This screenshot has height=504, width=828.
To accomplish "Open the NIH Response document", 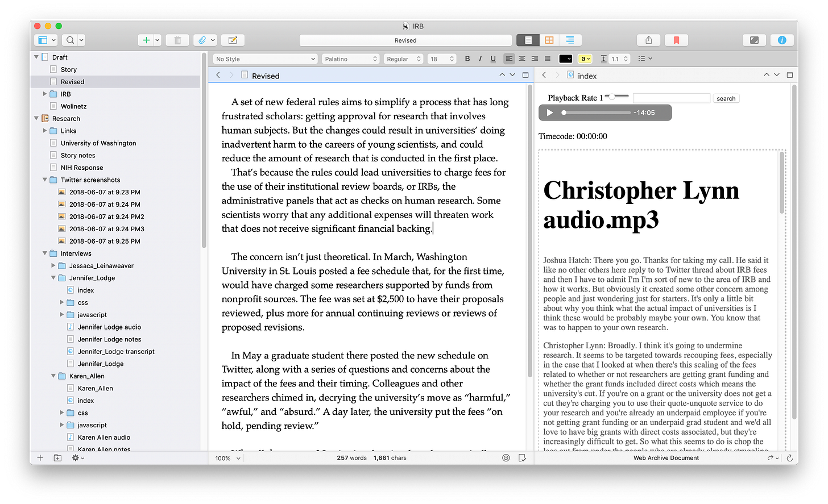I will tap(82, 168).
